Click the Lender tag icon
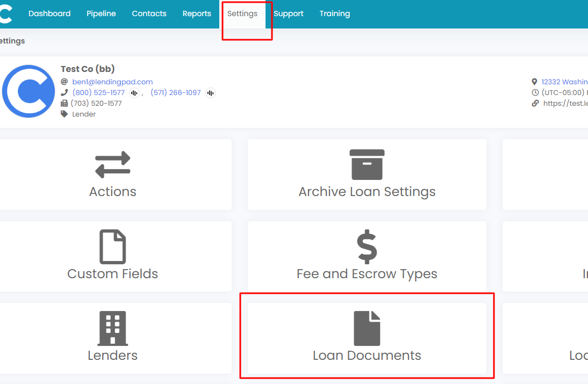588x384 pixels. tap(64, 114)
